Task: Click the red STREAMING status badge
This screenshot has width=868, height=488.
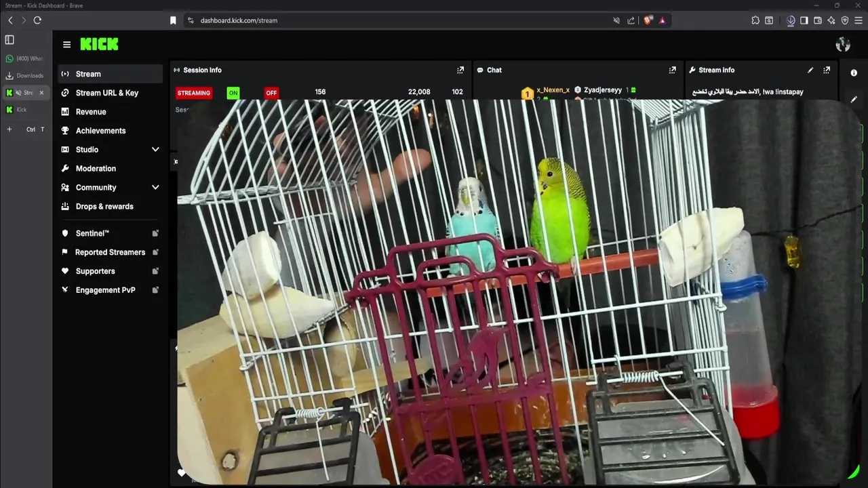Action: click(x=194, y=93)
